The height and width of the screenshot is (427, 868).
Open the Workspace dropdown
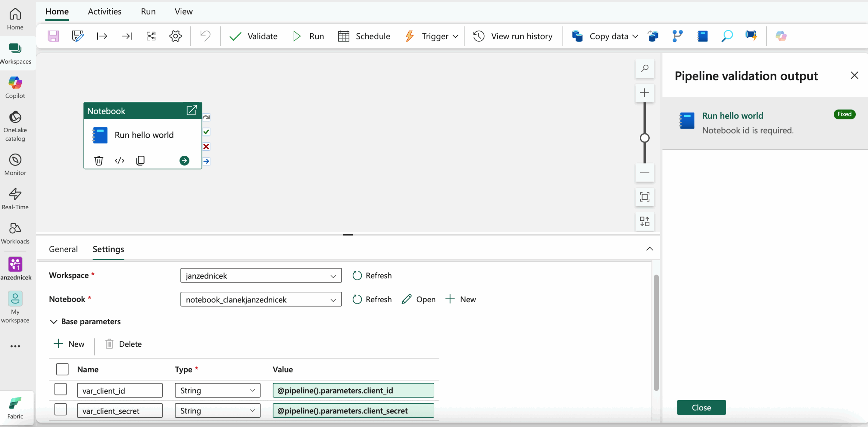[261, 275]
